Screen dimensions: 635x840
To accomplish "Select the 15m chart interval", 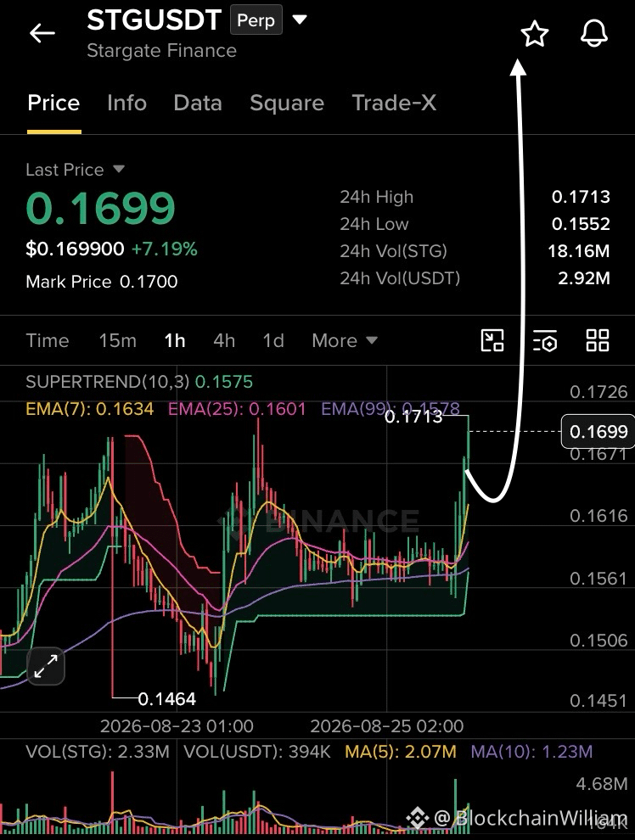I will (x=117, y=341).
